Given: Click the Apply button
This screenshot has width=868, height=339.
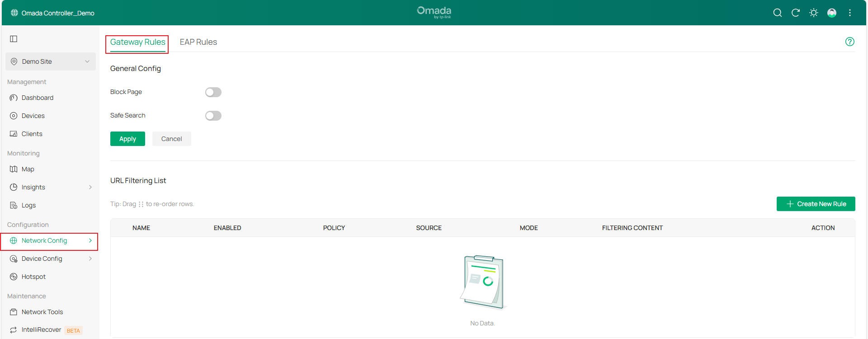Looking at the screenshot, I should point(127,139).
